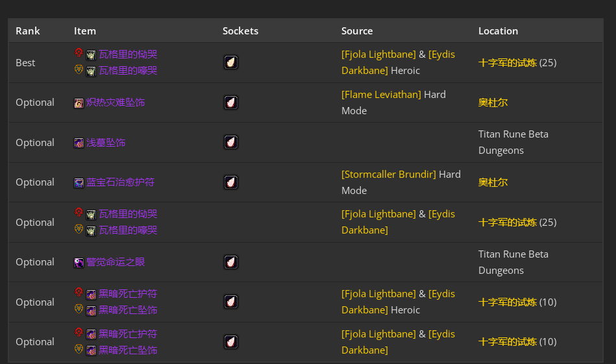The width and height of the screenshot is (616, 364).
Task: Click the 蓝宝石治愈护符 item icon
Action: (x=79, y=182)
